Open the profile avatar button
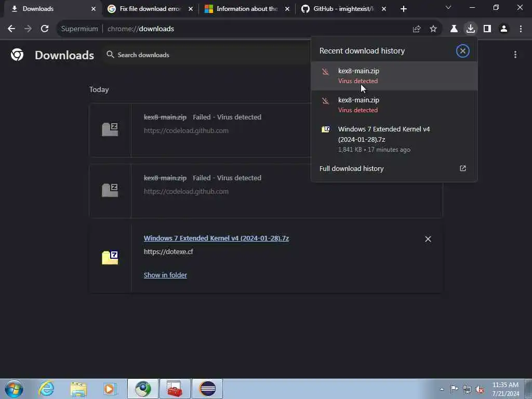 point(504,29)
